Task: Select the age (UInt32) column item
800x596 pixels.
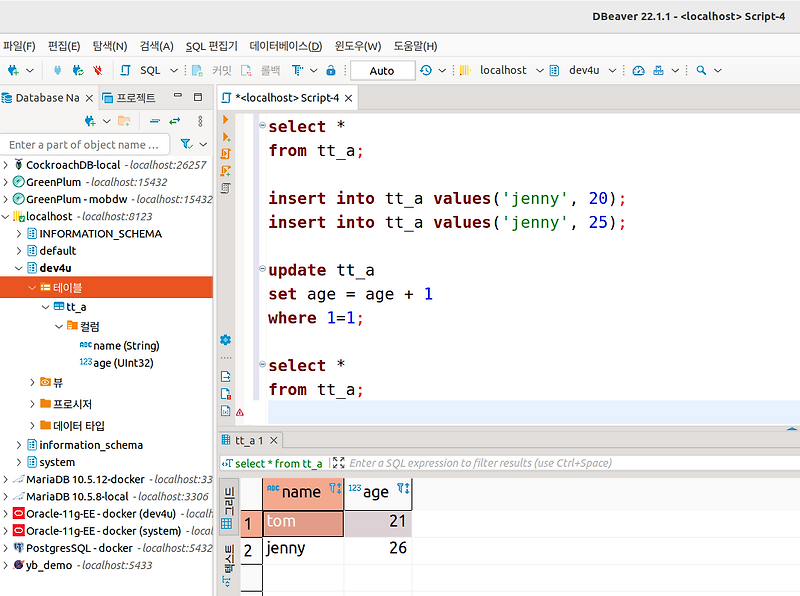Action: pos(116,363)
